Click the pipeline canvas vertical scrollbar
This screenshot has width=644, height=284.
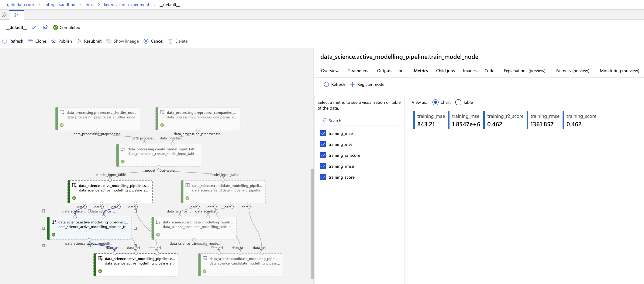[312, 224]
